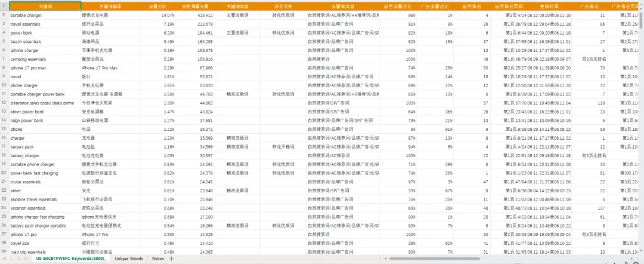
Task: Click the 67,966 weekly exposure cell
Action: click(x=195, y=68)
